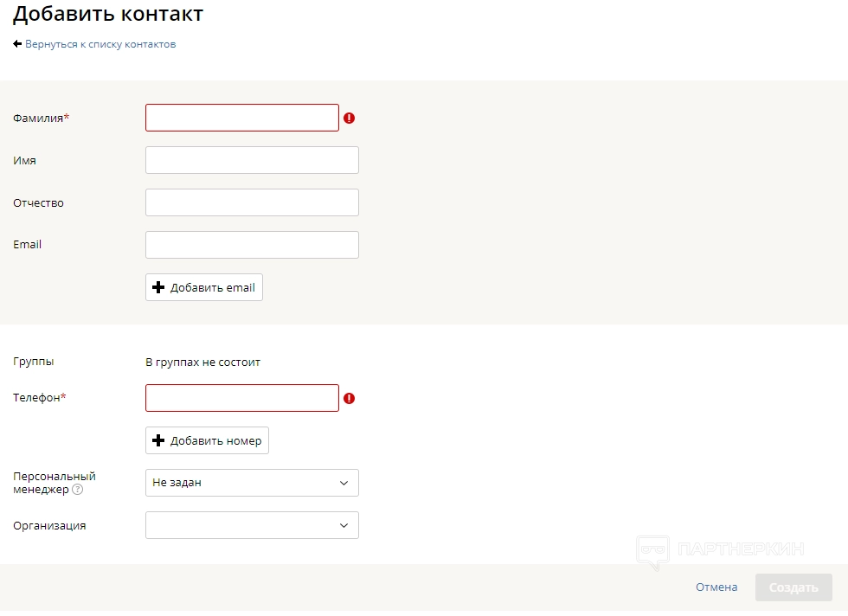Viewport: 848px width, 616px height.
Task: Click the В группах не состоит text
Action: [202, 363]
